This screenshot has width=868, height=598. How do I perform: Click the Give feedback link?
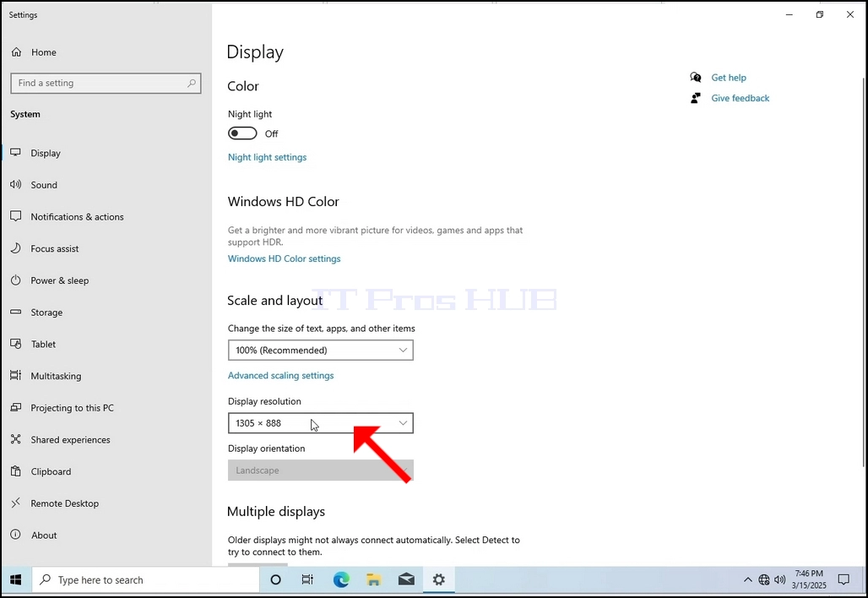[x=741, y=98]
